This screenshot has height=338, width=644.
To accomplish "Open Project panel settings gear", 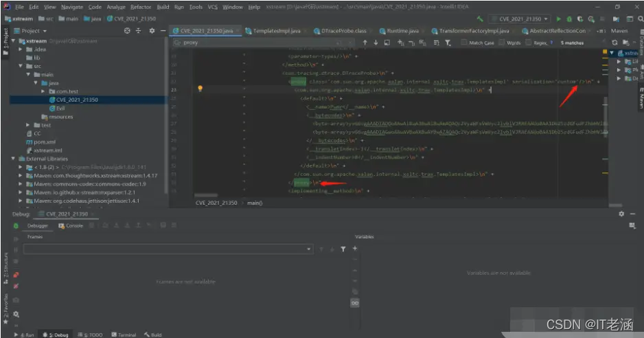I will [152, 31].
